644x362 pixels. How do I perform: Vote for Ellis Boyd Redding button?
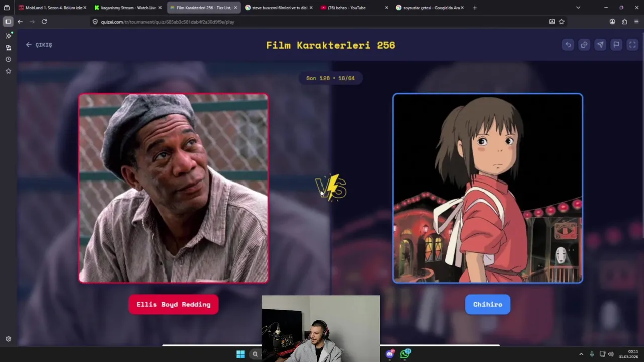click(174, 304)
